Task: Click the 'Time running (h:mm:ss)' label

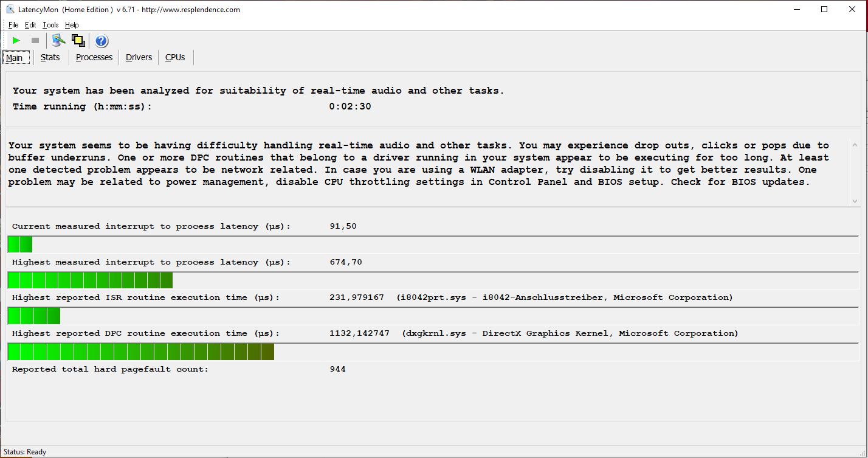Action: (x=82, y=106)
